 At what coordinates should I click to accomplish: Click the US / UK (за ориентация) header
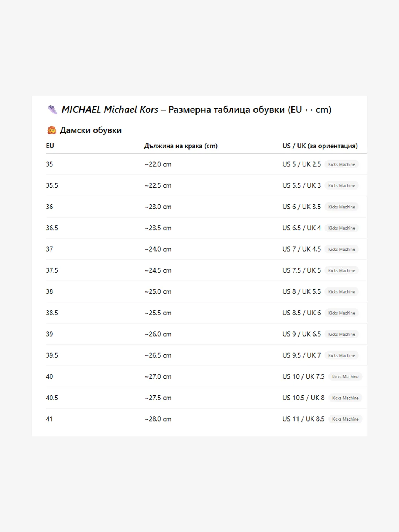click(x=320, y=146)
